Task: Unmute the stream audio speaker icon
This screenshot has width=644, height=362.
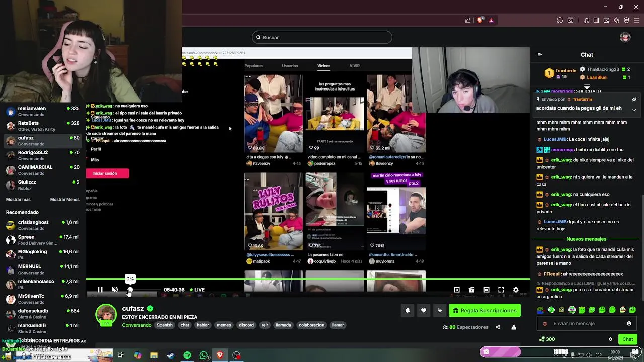Action: [115, 290]
